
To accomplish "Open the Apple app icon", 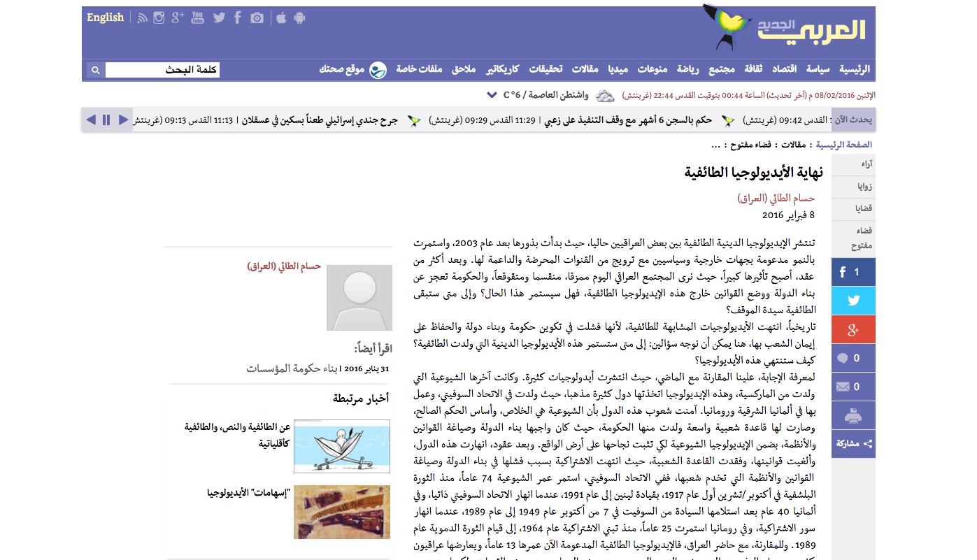I will coord(281,17).
